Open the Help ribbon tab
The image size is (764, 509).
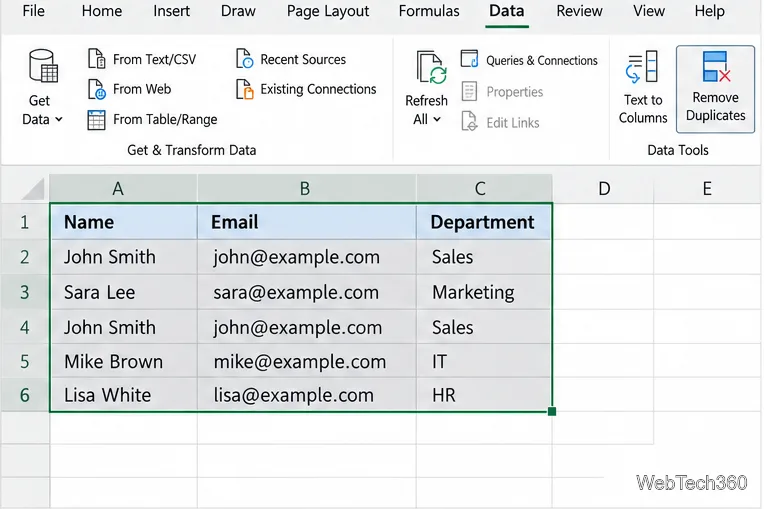click(x=709, y=11)
